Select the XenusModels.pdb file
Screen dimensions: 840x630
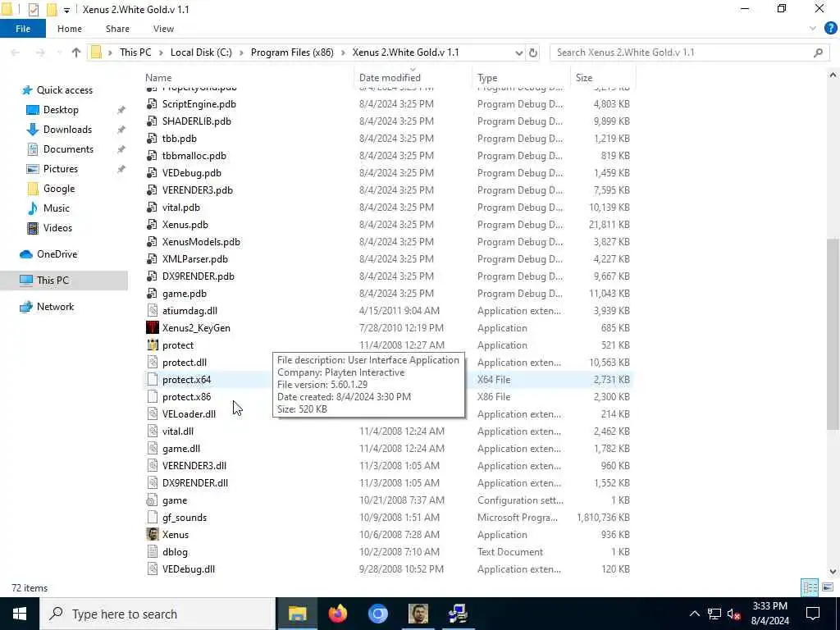pyautogui.click(x=201, y=242)
